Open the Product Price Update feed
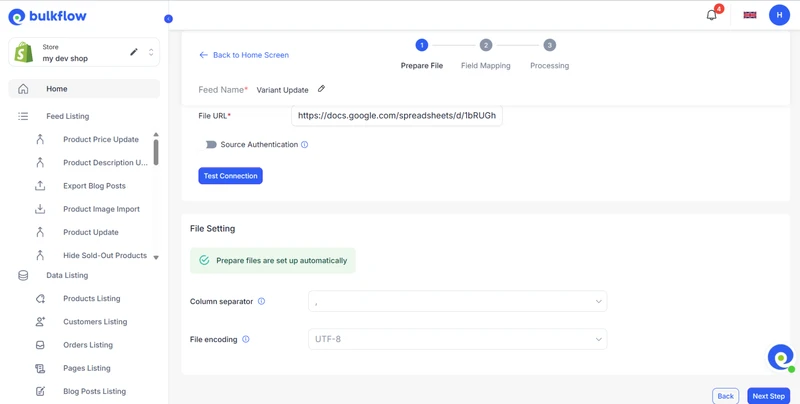This screenshot has width=800, height=404. (101, 139)
